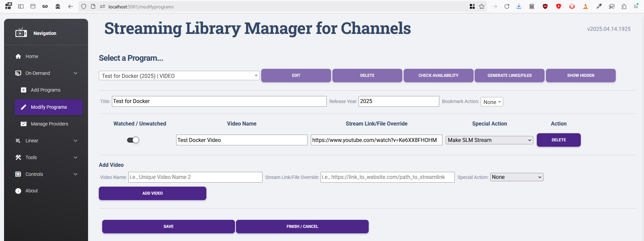Open the Select a Program dropdown

point(179,76)
